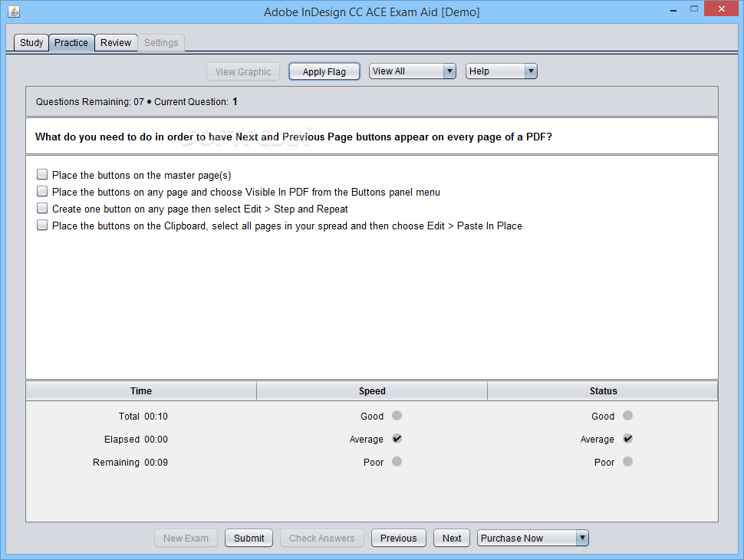Maximize the Exam Aid window
This screenshot has height=560, width=744.
coord(694,8)
